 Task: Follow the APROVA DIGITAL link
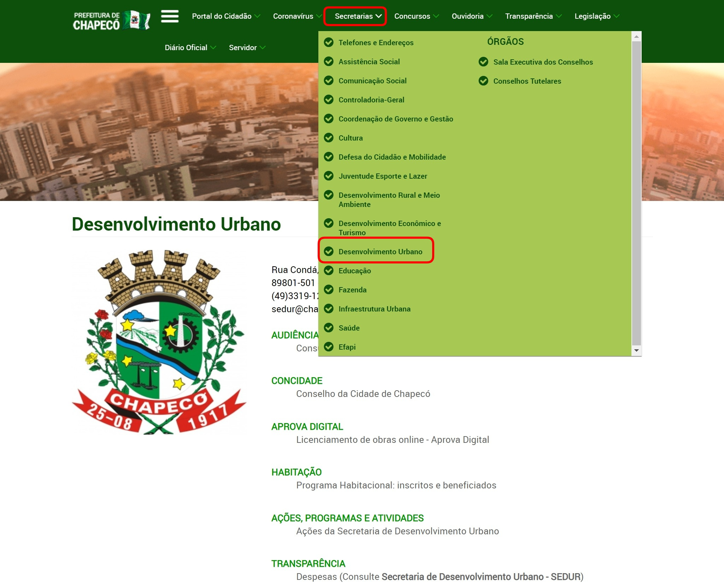[307, 427]
